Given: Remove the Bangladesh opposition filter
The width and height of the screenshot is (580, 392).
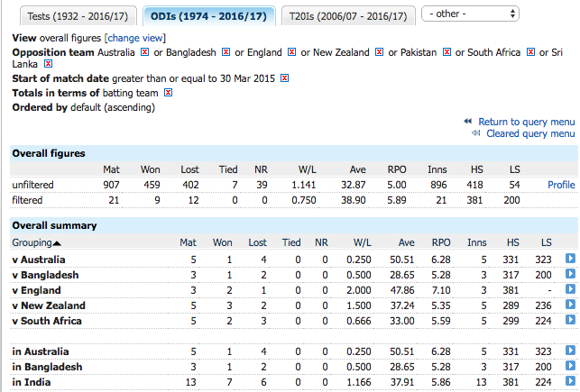Looking at the screenshot, I should [226, 52].
